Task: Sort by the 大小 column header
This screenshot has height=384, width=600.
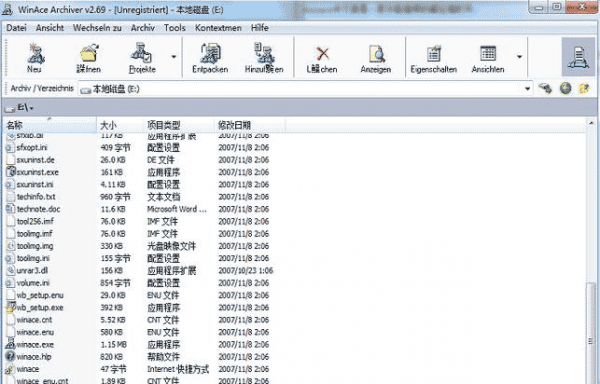Action: click(120, 125)
